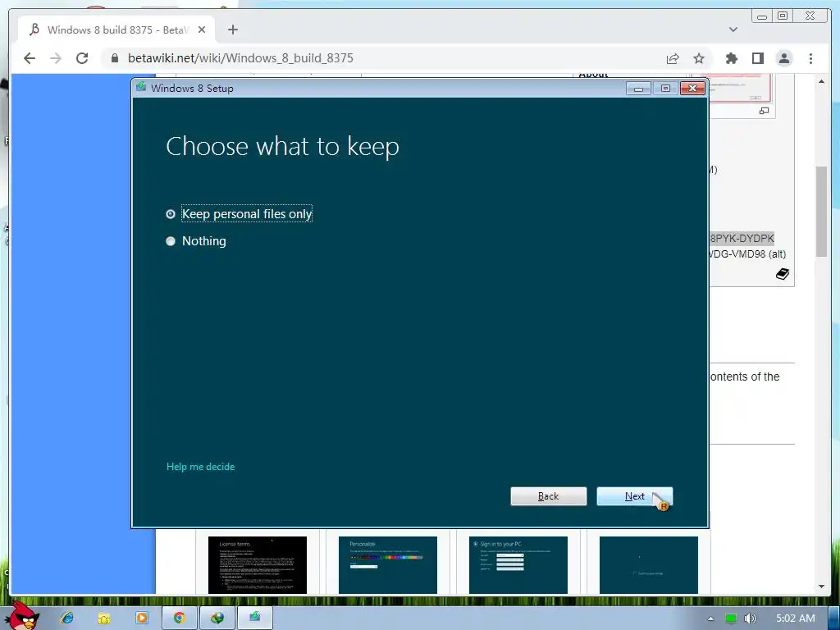
Task: Minimize the Windows 8 Setup window
Action: pos(638,89)
